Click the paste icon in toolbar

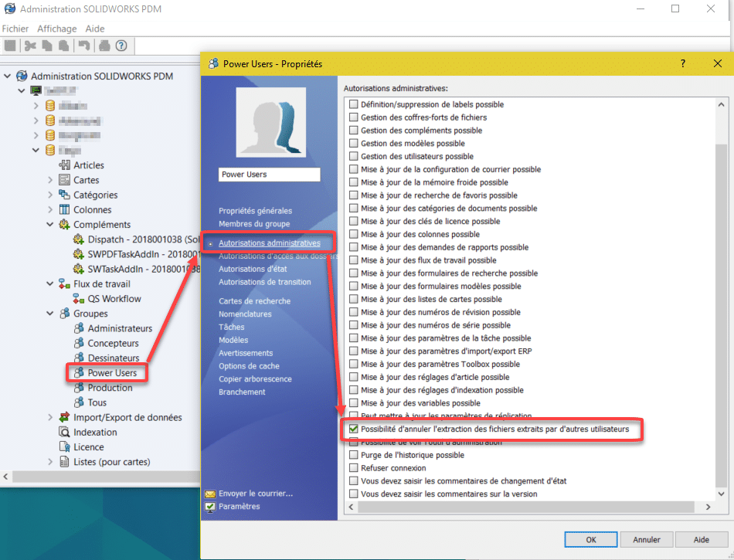tap(63, 46)
